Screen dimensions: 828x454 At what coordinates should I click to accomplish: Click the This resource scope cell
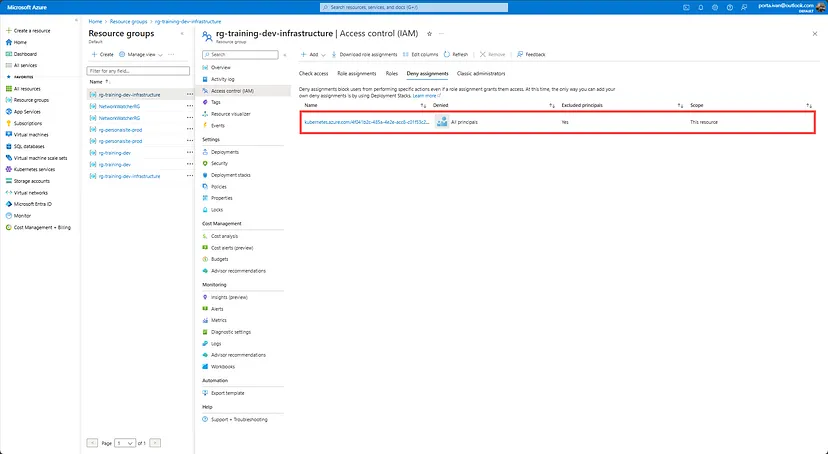coord(704,122)
